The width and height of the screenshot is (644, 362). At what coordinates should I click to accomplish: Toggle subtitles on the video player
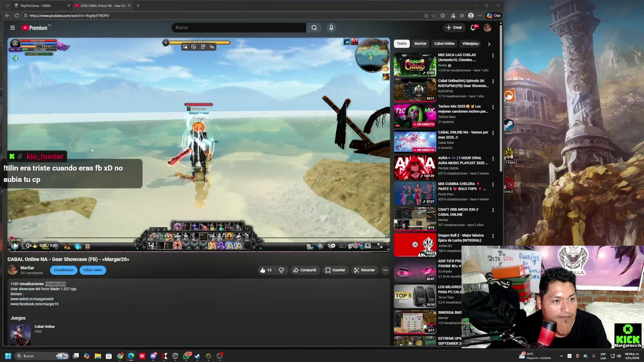click(x=343, y=246)
